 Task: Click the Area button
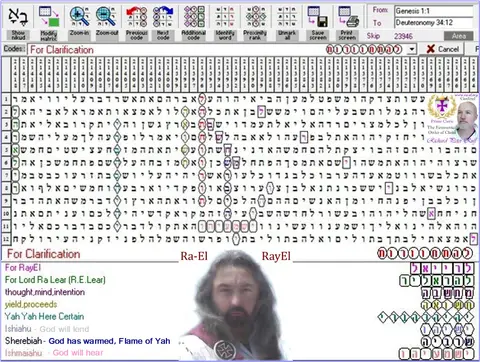pyautogui.click(x=459, y=36)
